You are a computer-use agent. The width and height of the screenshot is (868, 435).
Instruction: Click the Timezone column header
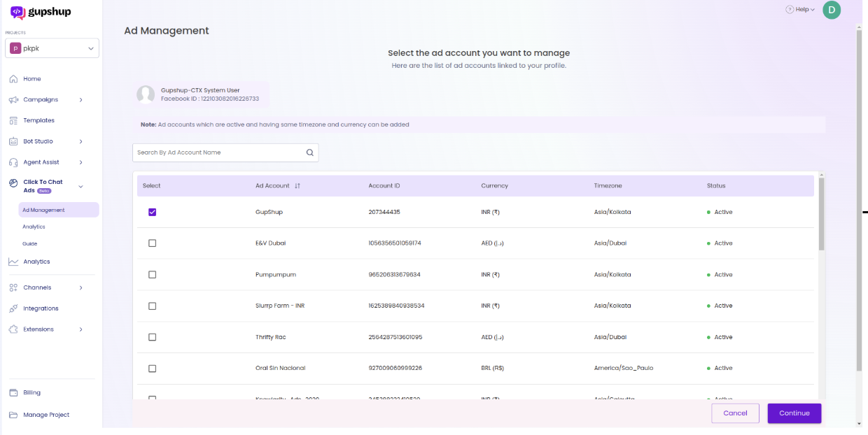(x=608, y=186)
